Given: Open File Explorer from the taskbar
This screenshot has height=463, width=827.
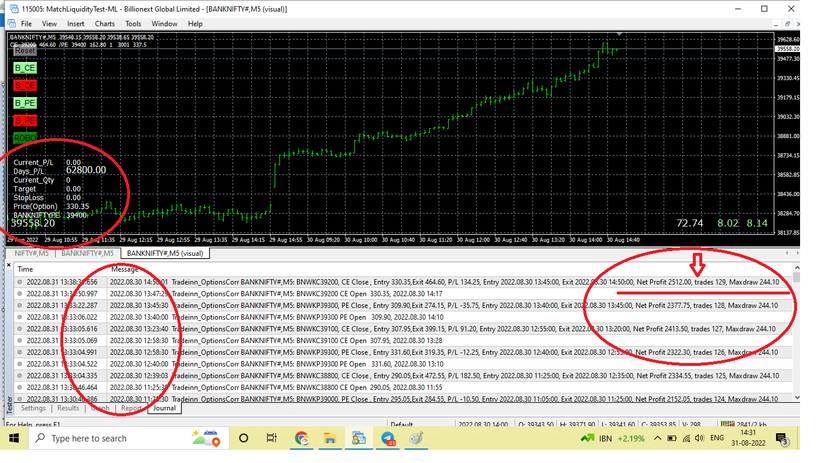Looking at the screenshot, I should point(330,438).
